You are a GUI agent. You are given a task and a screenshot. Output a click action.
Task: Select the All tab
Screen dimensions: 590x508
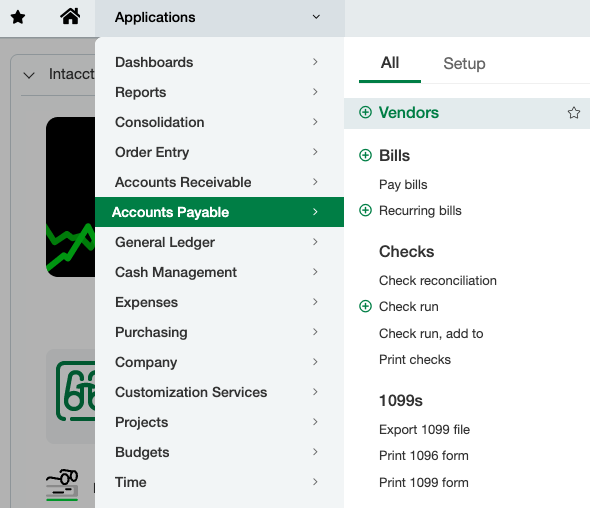pos(390,63)
